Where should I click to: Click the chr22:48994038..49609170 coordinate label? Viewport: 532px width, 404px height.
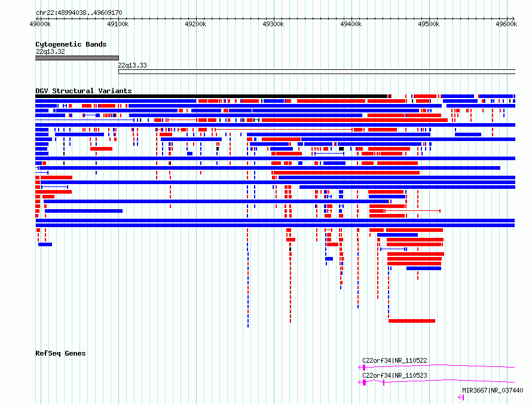tap(79, 13)
